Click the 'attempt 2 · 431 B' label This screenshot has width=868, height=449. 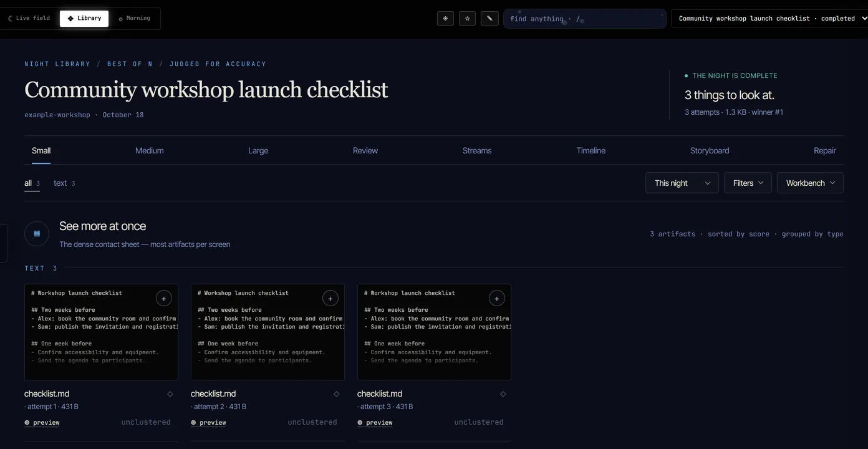coord(218,407)
